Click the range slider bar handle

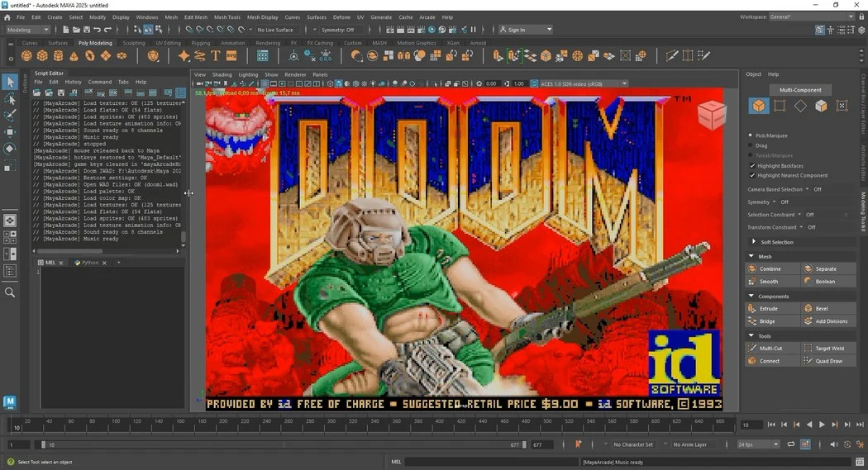tap(44, 444)
